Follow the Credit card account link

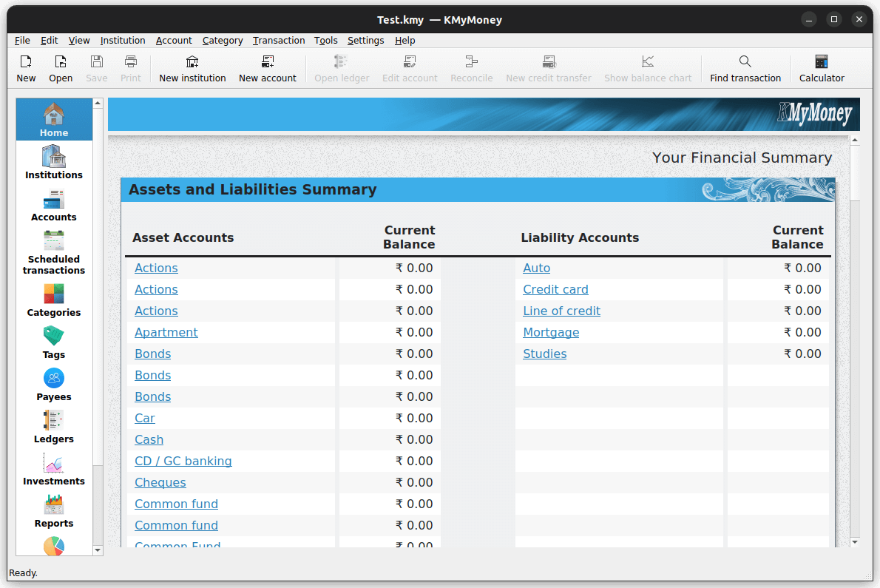tap(555, 289)
